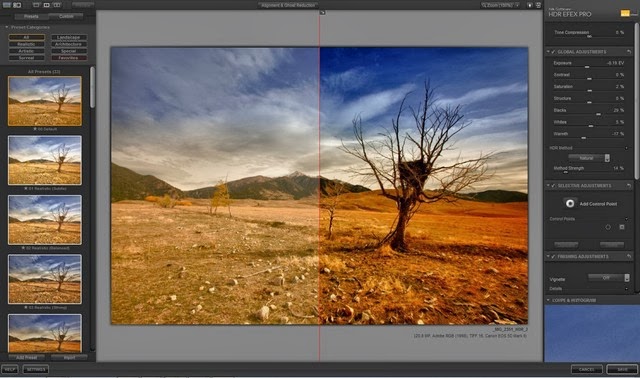Uncheck the Finishing Adjustments checkmark
The width and height of the screenshot is (640, 378).
[x=553, y=256]
